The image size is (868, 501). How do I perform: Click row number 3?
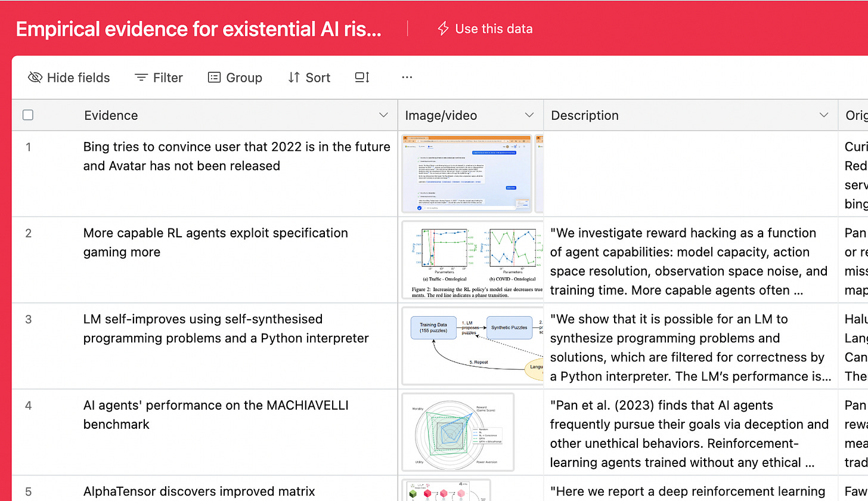(x=28, y=319)
